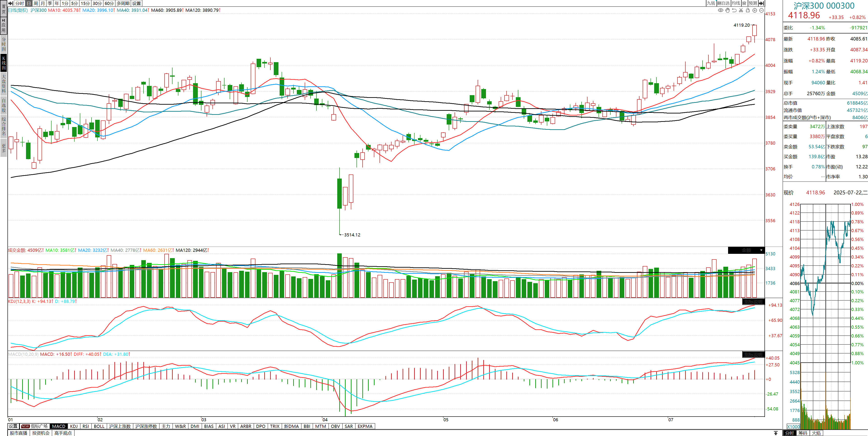Viewport: 868px width, 436px height.
Task: Toggle the 均线 moving average button
Action: (x=736, y=3)
